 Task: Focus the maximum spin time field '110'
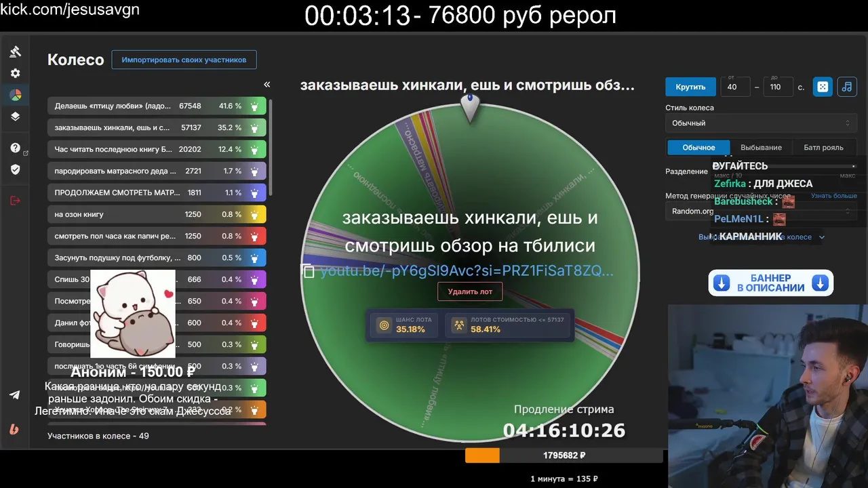point(778,87)
